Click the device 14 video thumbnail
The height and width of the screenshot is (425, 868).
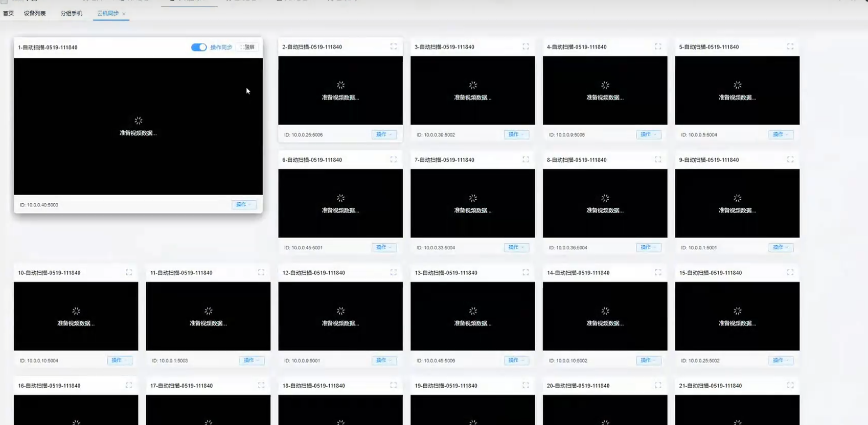(x=605, y=316)
